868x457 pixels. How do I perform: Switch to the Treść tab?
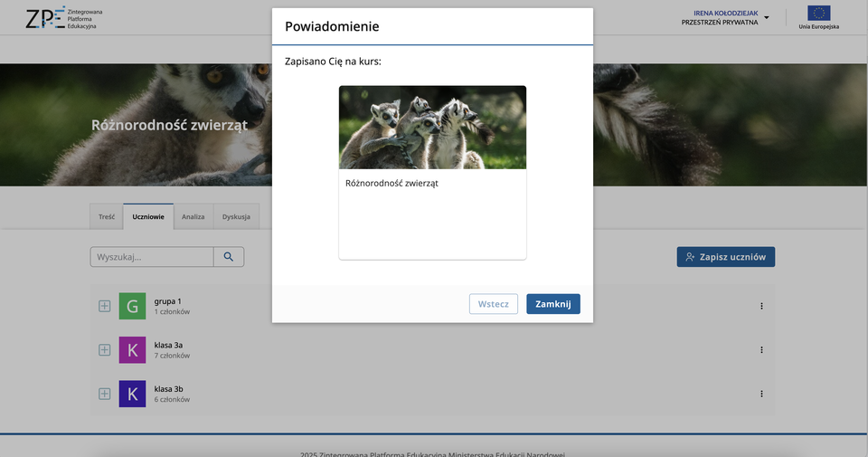107,217
